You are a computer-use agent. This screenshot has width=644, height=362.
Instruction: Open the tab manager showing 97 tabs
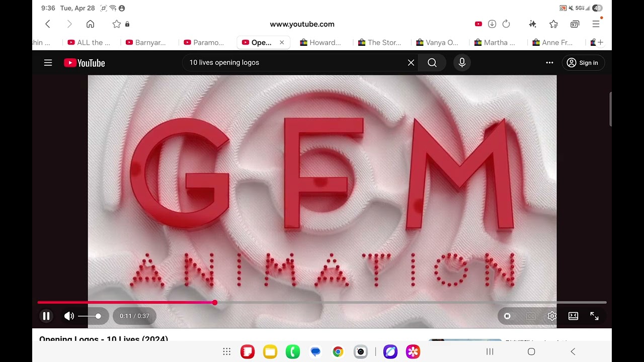(575, 24)
